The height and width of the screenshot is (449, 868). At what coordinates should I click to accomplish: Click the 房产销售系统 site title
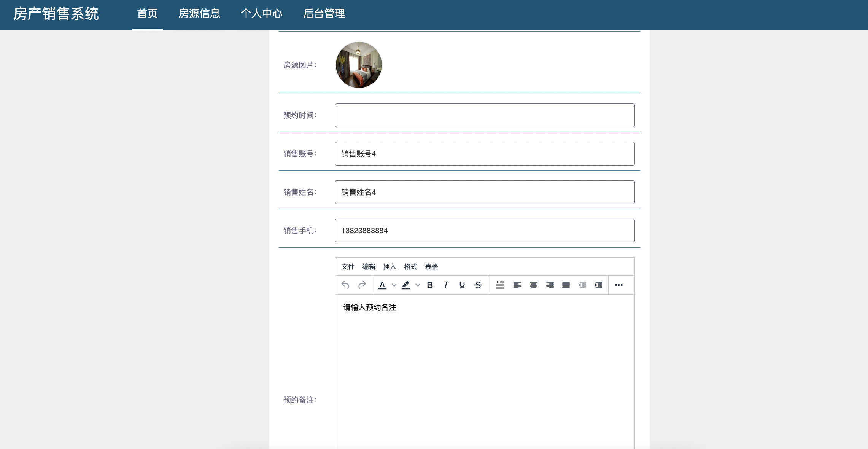pos(56,14)
